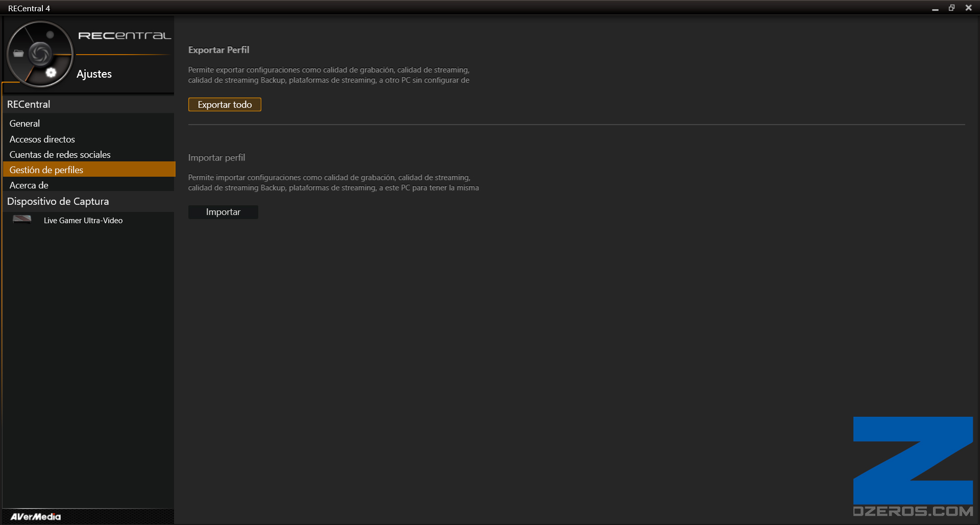Viewport: 980px width, 525px height.
Task: Open the Acerca de section
Action: [89, 185]
